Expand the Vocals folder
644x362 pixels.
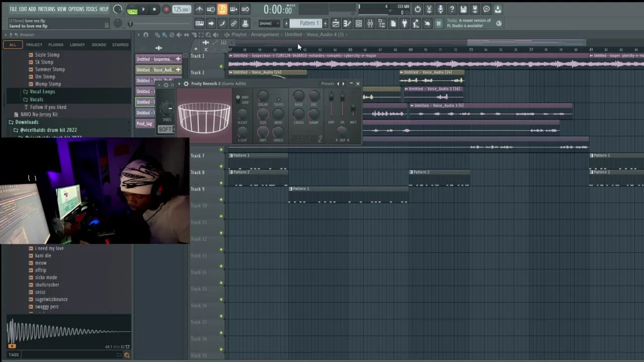click(x=36, y=99)
